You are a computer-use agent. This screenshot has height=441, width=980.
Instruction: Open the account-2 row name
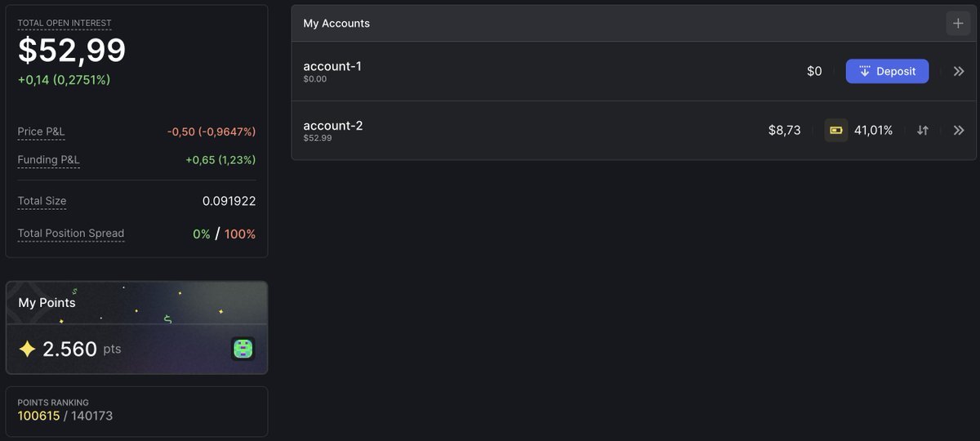click(332, 125)
